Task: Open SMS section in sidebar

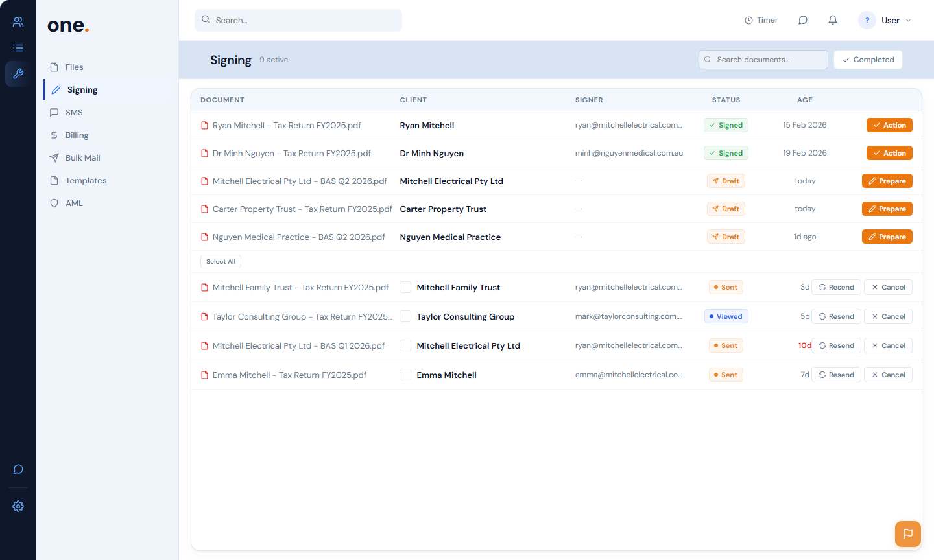Action: (108, 113)
